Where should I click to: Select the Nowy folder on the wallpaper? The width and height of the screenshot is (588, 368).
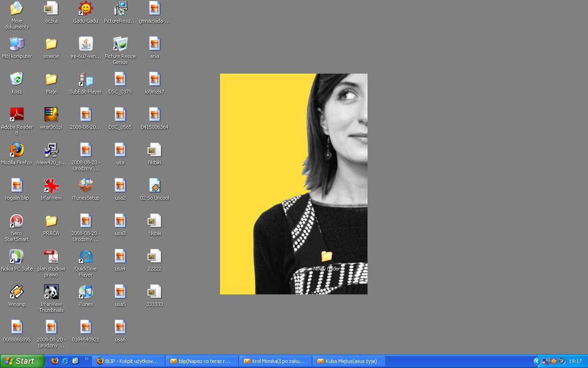(x=327, y=257)
